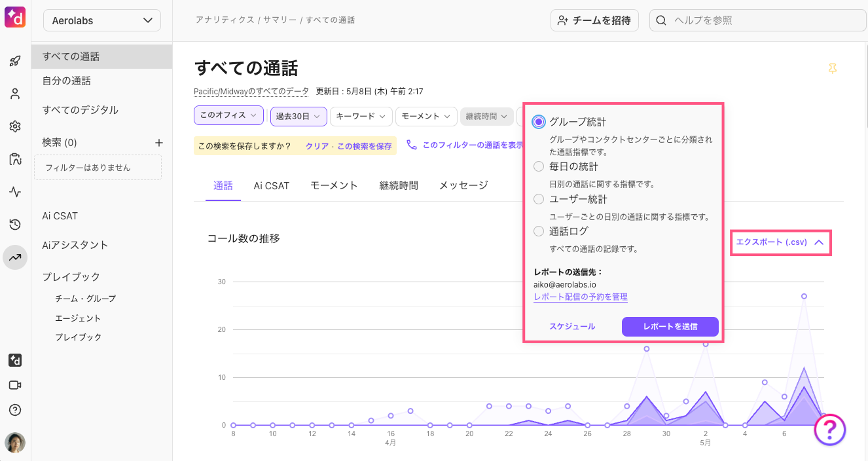Open チーム・グループ under プレイブック

(x=85, y=299)
